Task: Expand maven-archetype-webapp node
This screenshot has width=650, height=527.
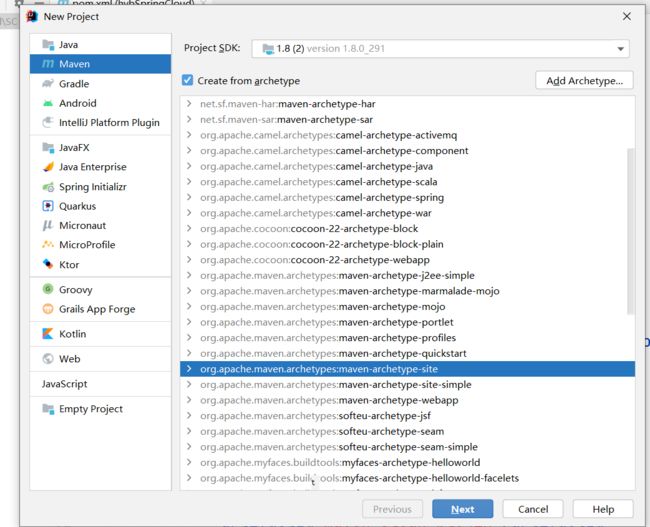Action: tap(189, 400)
